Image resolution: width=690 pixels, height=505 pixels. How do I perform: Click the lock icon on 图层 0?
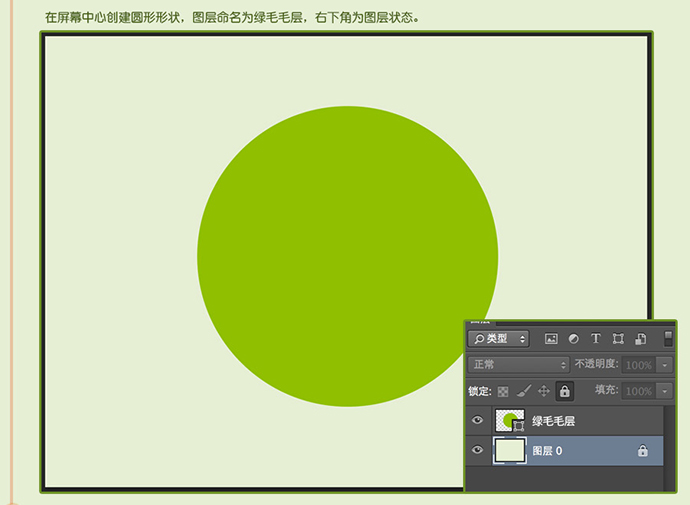[x=643, y=451]
